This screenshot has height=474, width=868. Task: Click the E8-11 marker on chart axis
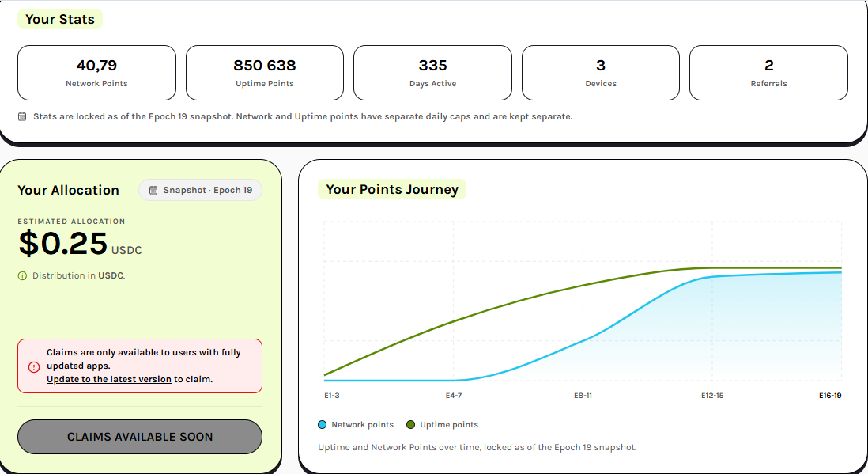(x=583, y=396)
